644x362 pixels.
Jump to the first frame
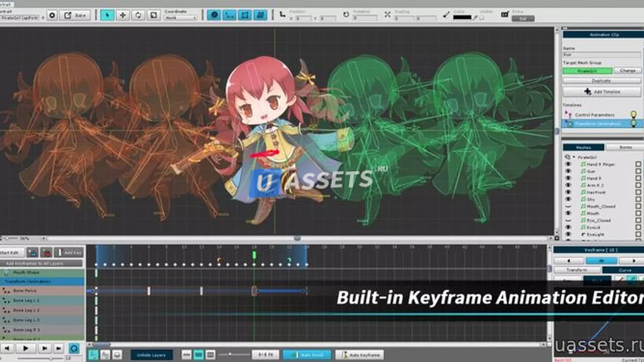[7, 348]
